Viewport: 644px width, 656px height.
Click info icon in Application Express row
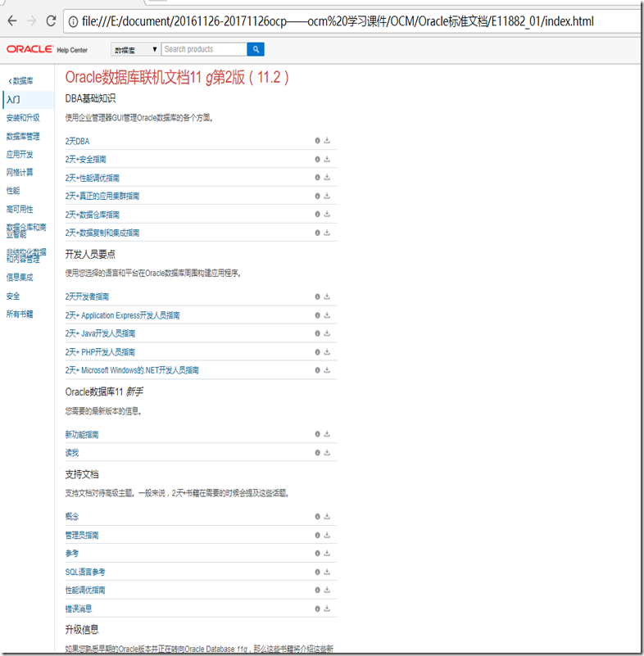click(317, 315)
